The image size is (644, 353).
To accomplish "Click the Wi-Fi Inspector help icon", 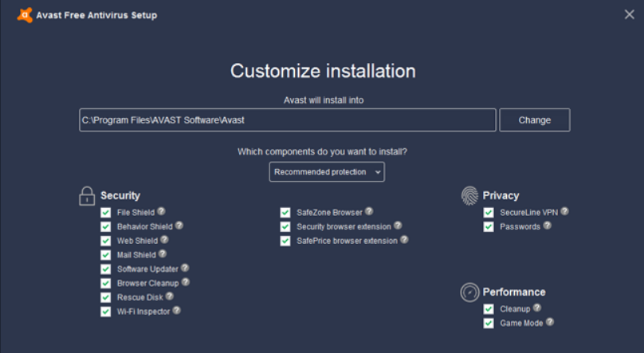I will click(177, 310).
